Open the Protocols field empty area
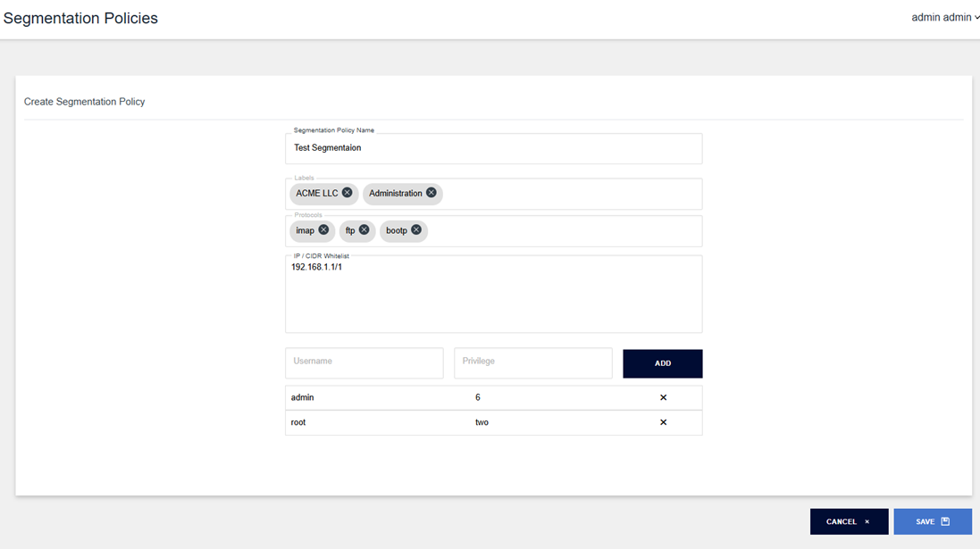 click(x=563, y=231)
